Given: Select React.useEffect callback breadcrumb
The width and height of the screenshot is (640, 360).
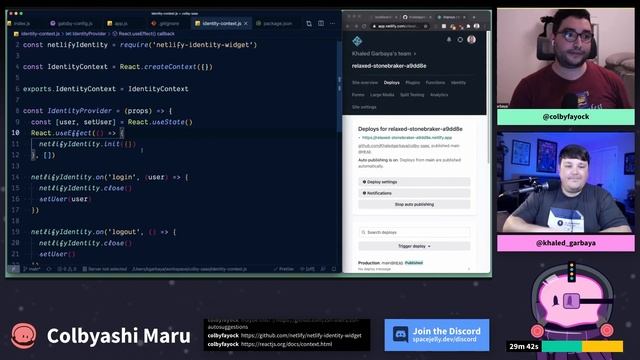Looking at the screenshot, I should click(x=144, y=34).
